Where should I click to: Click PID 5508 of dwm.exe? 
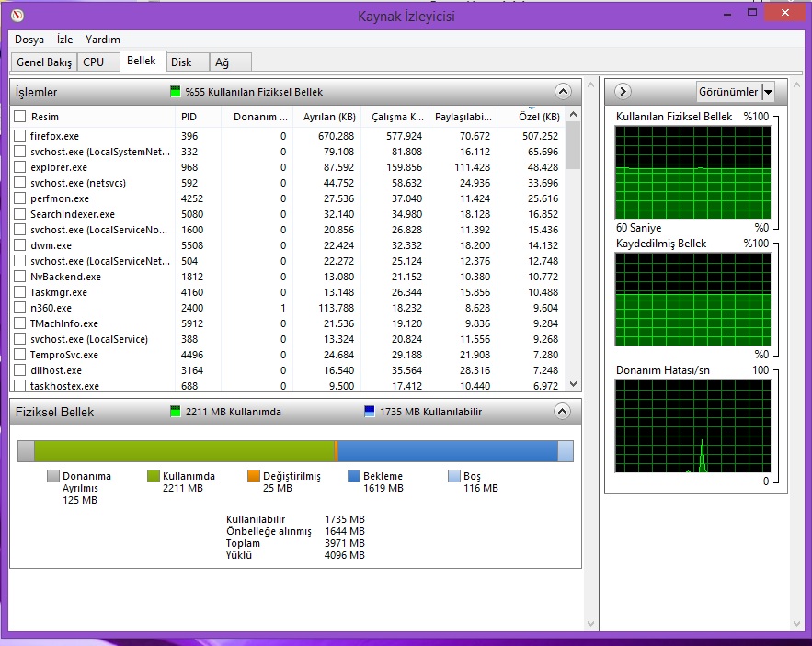(192, 245)
